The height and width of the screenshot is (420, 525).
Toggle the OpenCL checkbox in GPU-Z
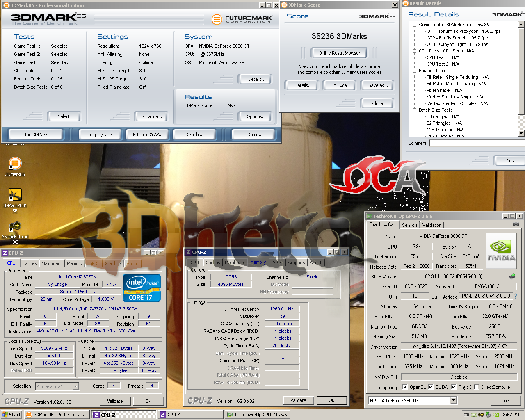(405, 387)
